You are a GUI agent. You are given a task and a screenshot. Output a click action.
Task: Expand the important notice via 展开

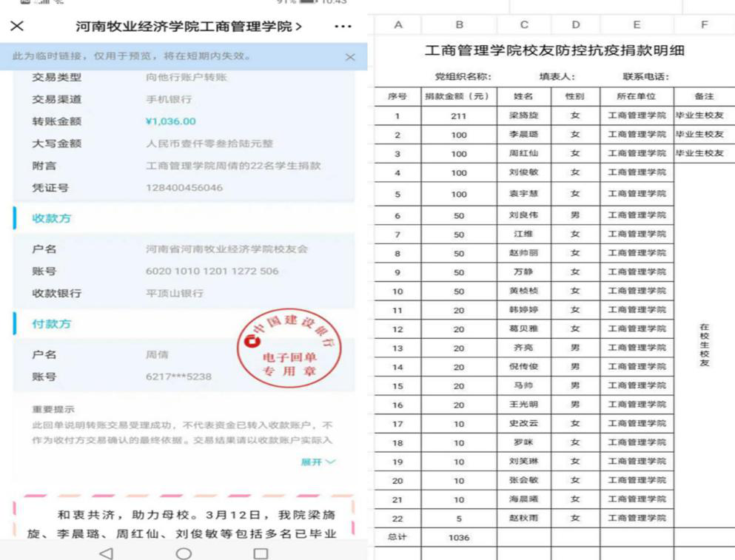tap(318, 462)
